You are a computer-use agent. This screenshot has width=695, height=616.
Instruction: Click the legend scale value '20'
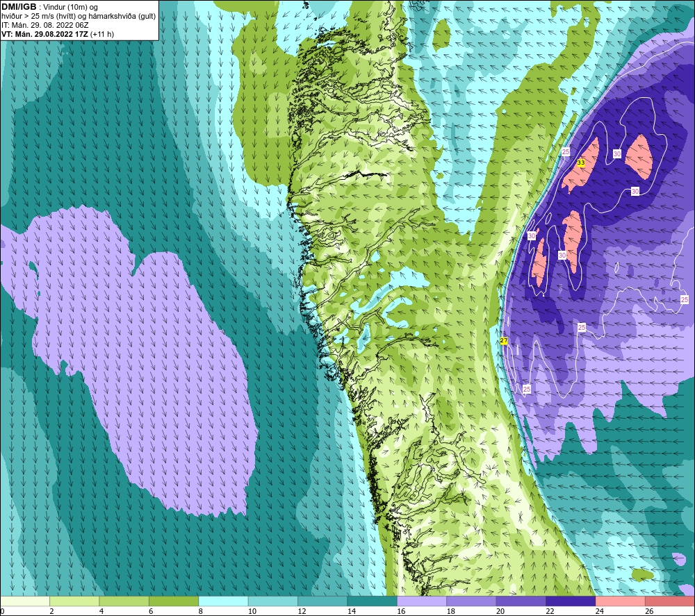500,611
